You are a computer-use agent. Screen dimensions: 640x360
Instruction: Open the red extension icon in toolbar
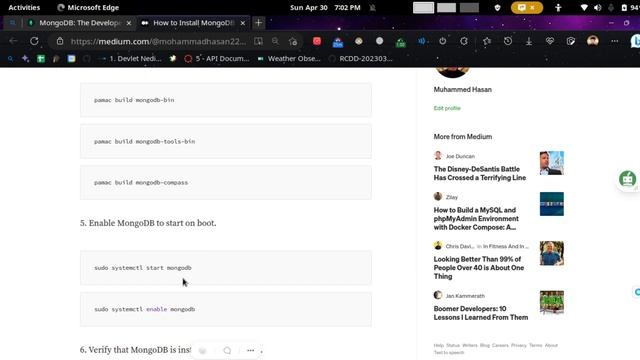(317, 41)
